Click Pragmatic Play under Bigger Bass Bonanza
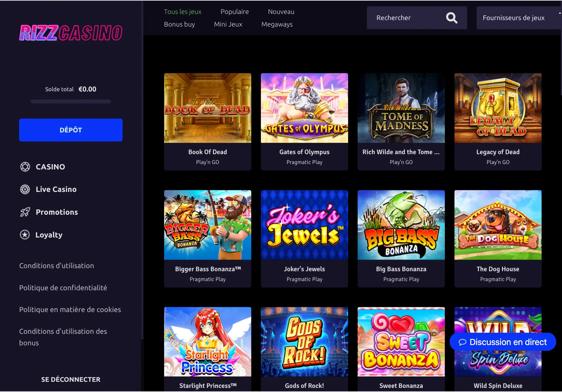Image resolution: width=562 pixels, height=392 pixels. 208,279
